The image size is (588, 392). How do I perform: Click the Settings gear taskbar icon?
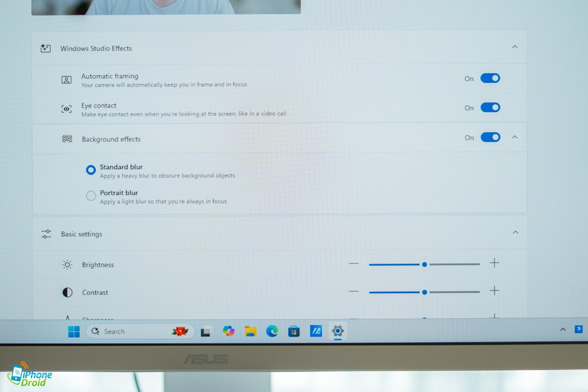pyautogui.click(x=337, y=331)
